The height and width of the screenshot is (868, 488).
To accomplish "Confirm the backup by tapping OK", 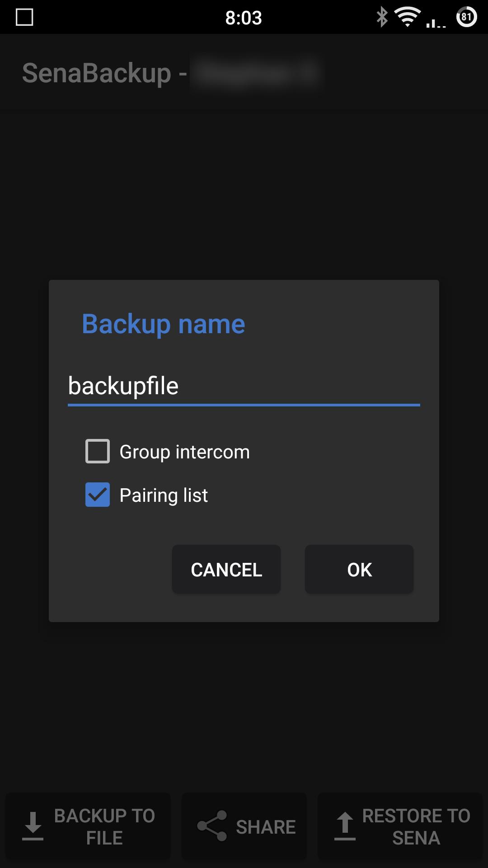I will pos(358,569).
